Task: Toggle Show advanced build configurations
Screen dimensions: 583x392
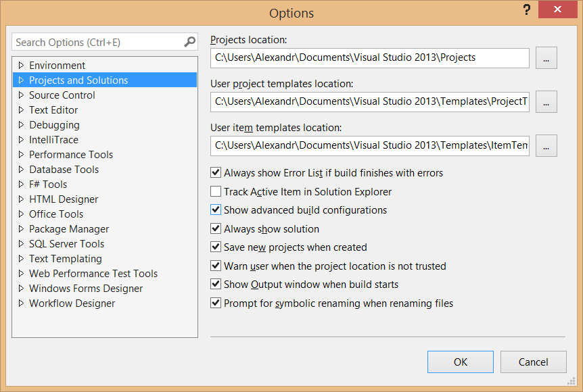Action: [216, 210]
